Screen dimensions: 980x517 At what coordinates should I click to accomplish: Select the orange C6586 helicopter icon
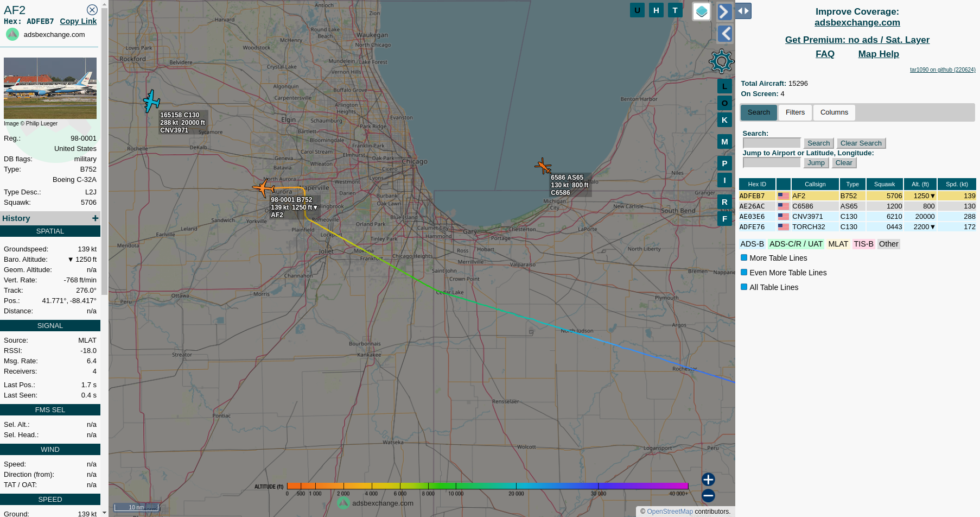pos(543,166)
